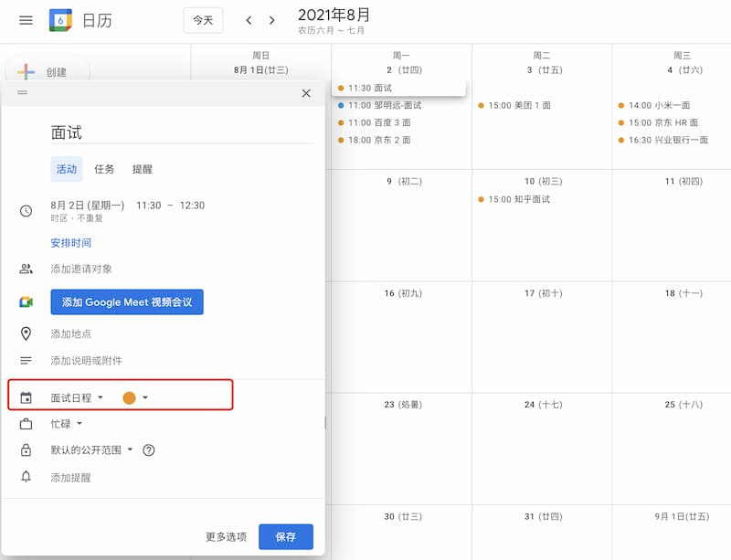Switch to the 提醒 tab

point(143,169)
